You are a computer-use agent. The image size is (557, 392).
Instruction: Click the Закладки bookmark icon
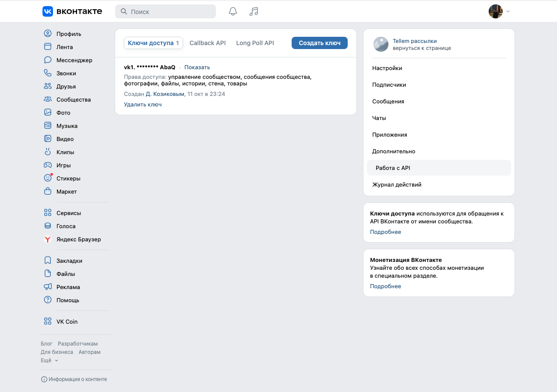point(48,261)
